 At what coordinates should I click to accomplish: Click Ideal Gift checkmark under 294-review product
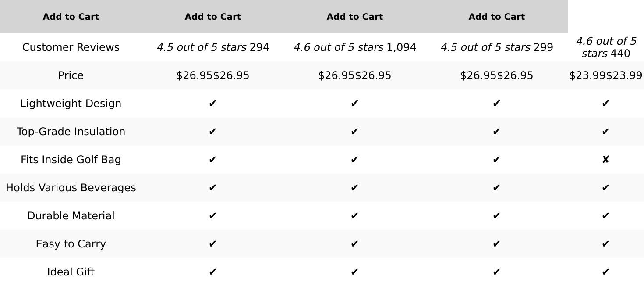click(213, 272)
